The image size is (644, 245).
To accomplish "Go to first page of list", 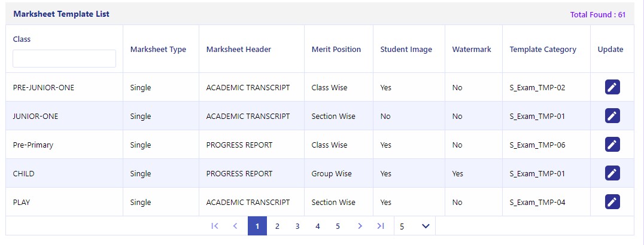I will (x=214, y=226).
